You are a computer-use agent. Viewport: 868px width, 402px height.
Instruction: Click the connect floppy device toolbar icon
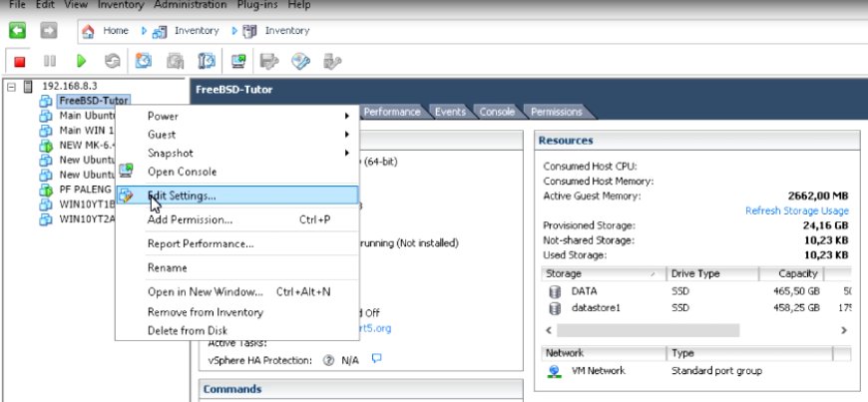click(269, 61)
